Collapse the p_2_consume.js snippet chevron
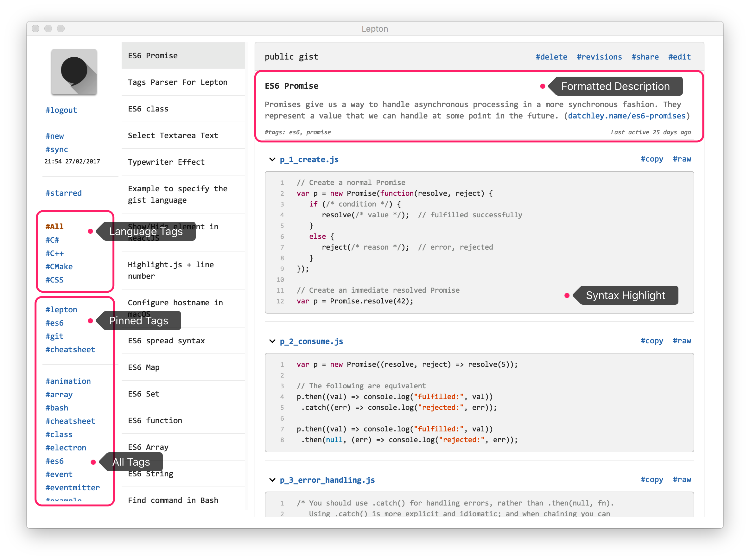750x560 pixels. click(x=272, y=341)
